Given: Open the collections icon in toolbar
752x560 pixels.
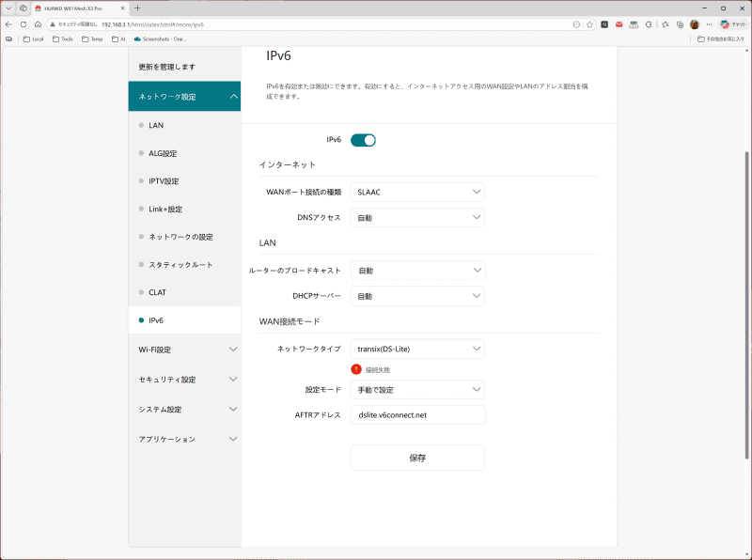Looking at the screenshot, I should [x=680, y=24].
